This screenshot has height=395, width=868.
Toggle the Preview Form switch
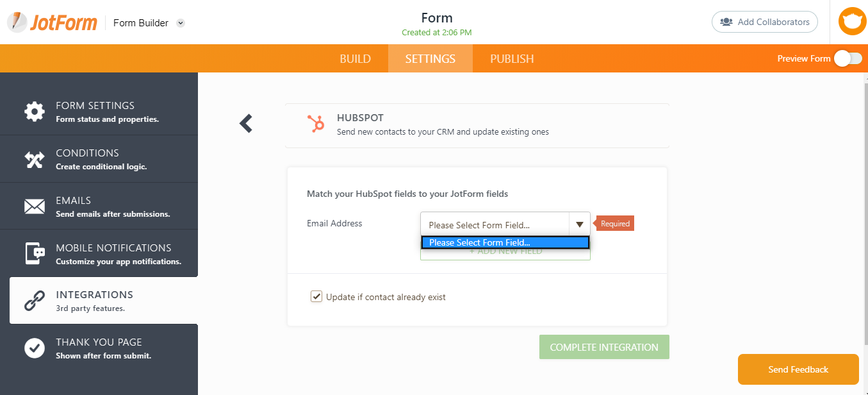coord(848,58)
